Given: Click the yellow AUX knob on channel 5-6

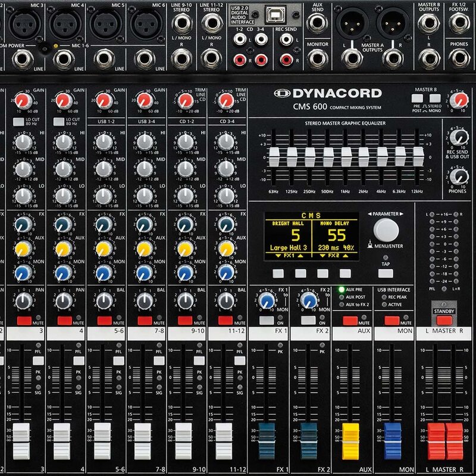Looking at the screenshot, I should 103,248.
